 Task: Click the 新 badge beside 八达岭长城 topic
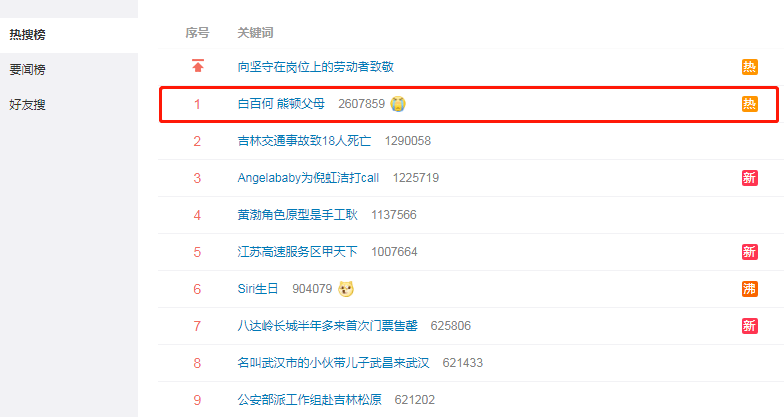[x=750, y=326]
